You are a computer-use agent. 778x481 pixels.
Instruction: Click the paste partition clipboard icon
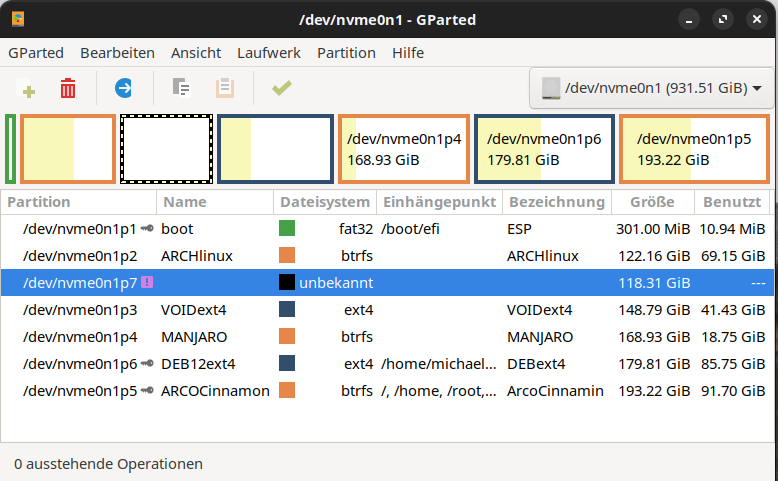click(x=225, y=89)
